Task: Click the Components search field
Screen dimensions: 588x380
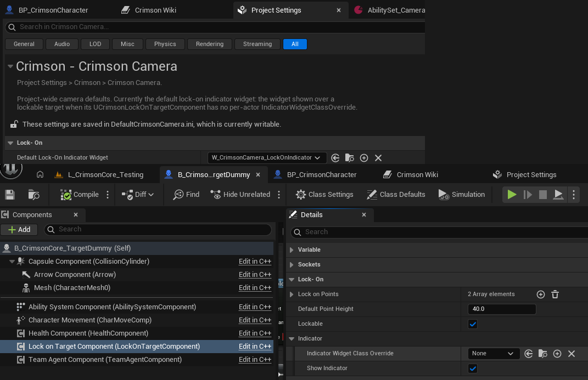Action: click(x=158, y=230)
